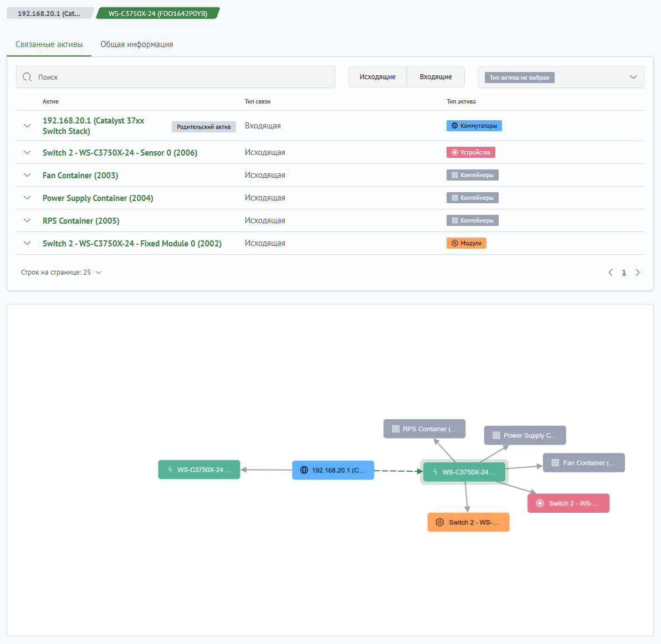This screenshot has width=661, height=644.
Task: Click lightning icon on left WS-C3750X-24 node
Action: pyautogui.click(x=170, y=470)
